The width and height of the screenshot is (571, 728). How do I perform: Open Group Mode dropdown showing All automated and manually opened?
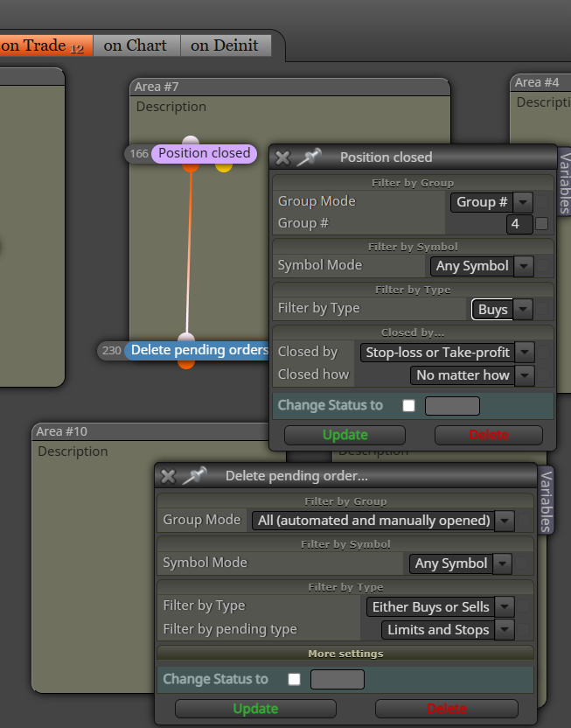505,521
